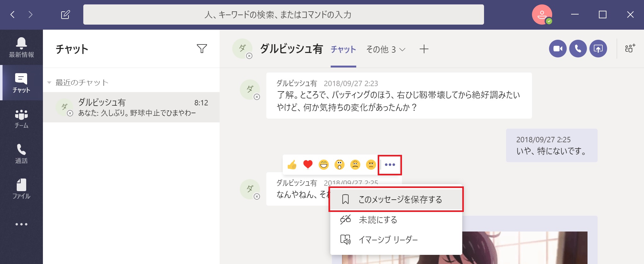The width and height of the screenshot is (644, 264).
Task: Maximize the Teams window
Action: 603,15
